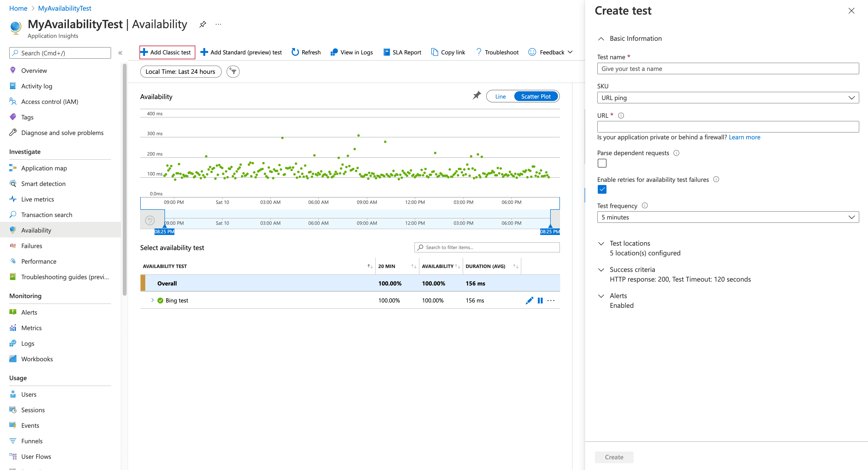Click the Learn more link

744,137
